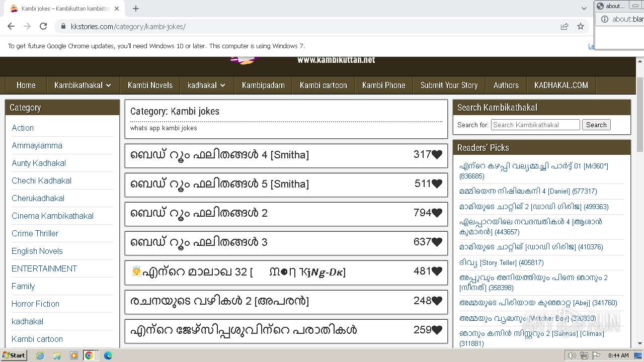The height and width of the screenshot is (362, 644).
Task: Open story 32 by KiNg-Dk
Action: (238, 272)
